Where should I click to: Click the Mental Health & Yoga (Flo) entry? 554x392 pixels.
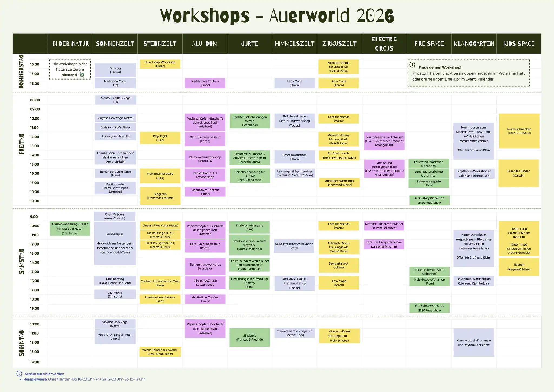[116, 100]
